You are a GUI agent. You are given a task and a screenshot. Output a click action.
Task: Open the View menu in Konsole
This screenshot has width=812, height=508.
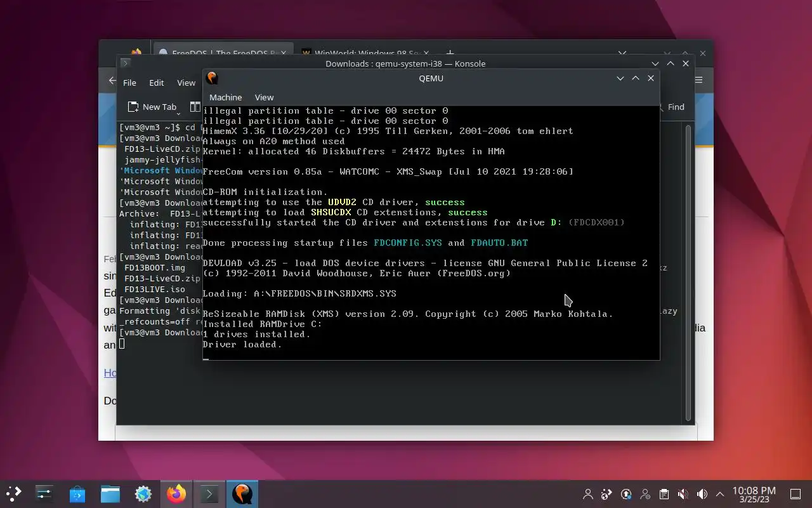click(x=186, y=83)
